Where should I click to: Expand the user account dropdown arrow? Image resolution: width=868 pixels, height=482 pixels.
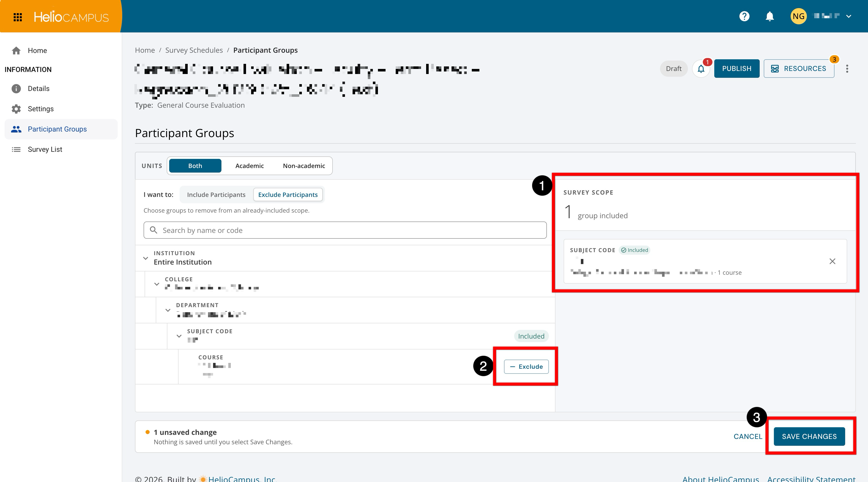[x=848, y=16]
